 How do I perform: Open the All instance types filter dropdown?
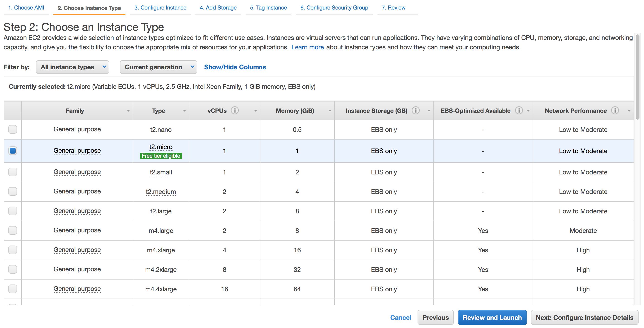(72, 67)
